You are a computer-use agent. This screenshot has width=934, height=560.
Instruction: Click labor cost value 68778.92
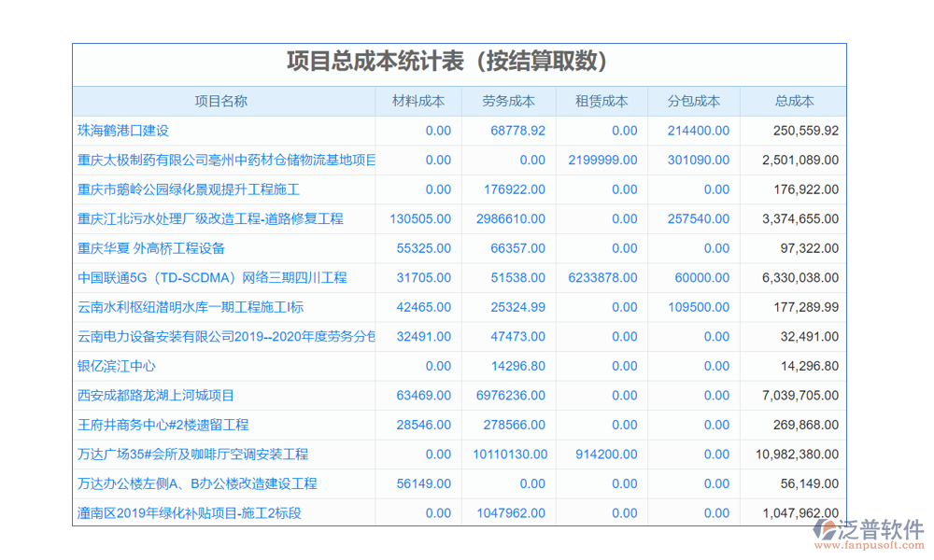(x=517, y=131)
